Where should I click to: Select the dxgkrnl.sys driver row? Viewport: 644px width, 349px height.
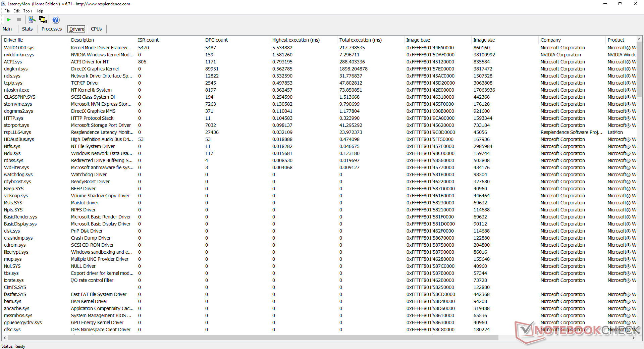[x=319, y=69]
